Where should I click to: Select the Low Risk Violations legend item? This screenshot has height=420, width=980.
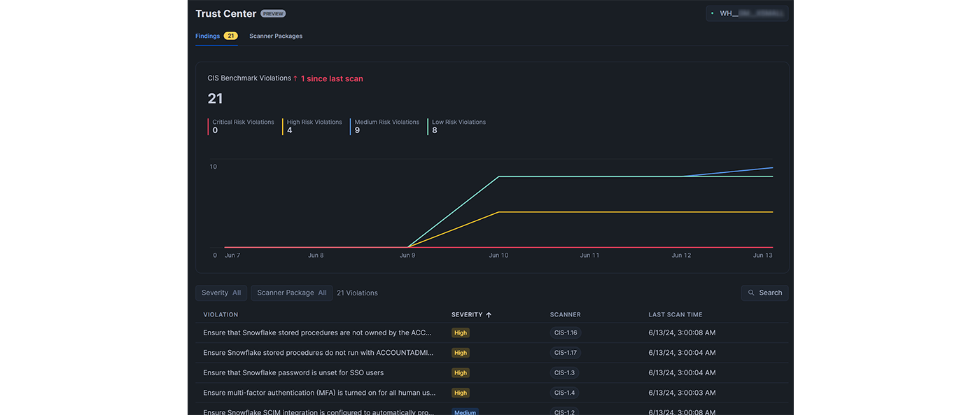pyautogui.click(x=457, y=126)
